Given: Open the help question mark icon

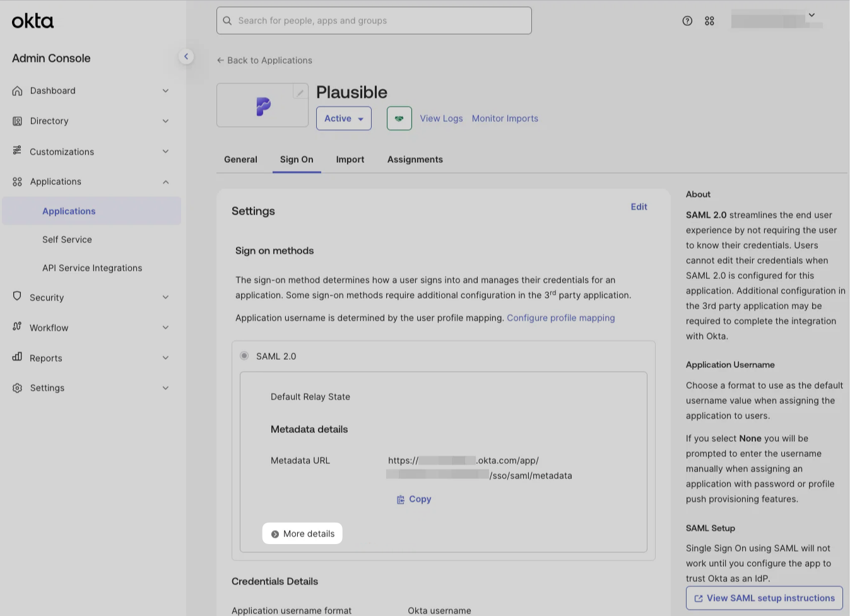Looking at the screenshot, I should tap(687, 21).
